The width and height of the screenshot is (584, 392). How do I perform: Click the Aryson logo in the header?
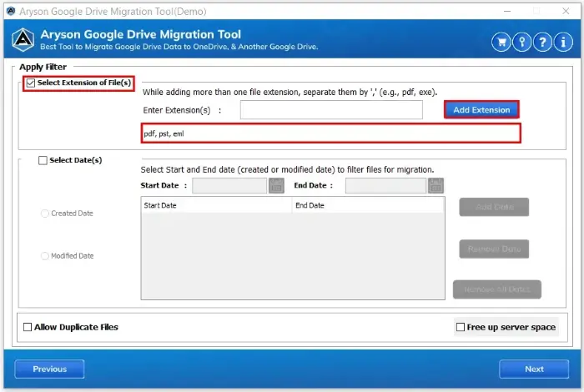[23, 39]
